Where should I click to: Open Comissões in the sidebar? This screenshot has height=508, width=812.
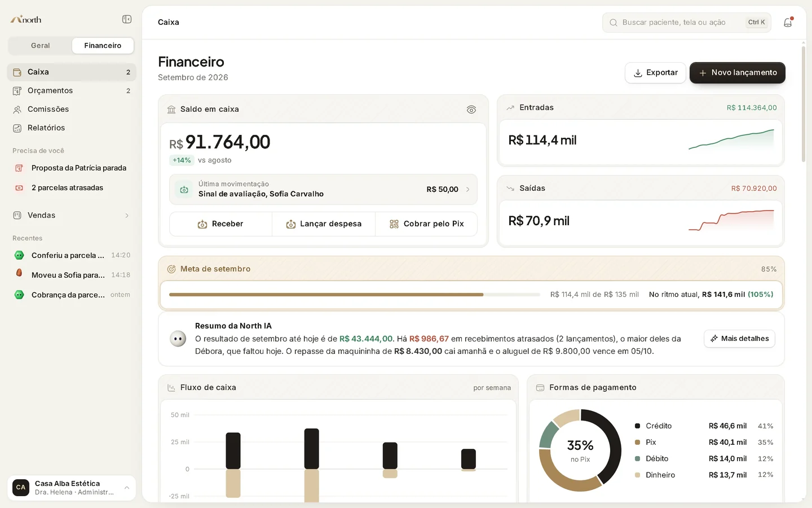[x=72, y=110]
